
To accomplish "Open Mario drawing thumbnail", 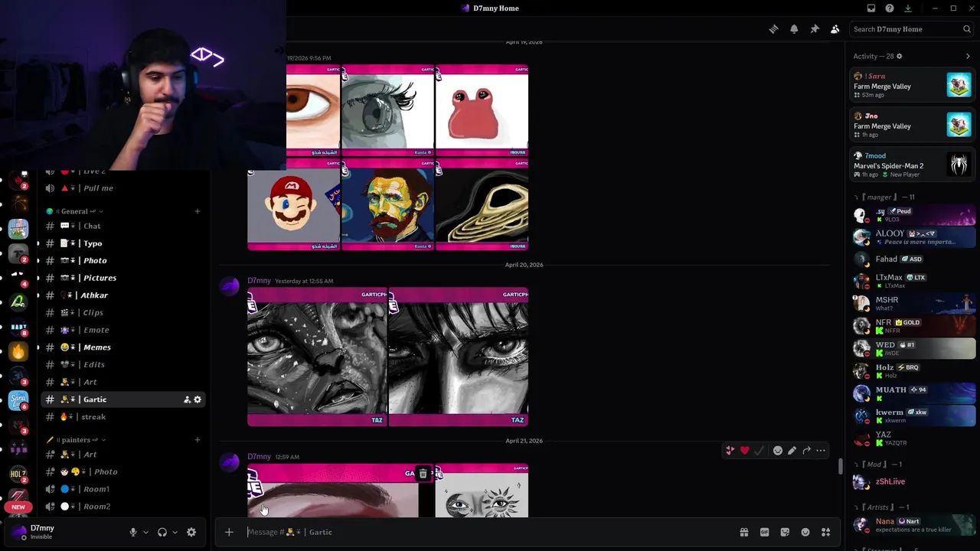I will tap(294, 204).
